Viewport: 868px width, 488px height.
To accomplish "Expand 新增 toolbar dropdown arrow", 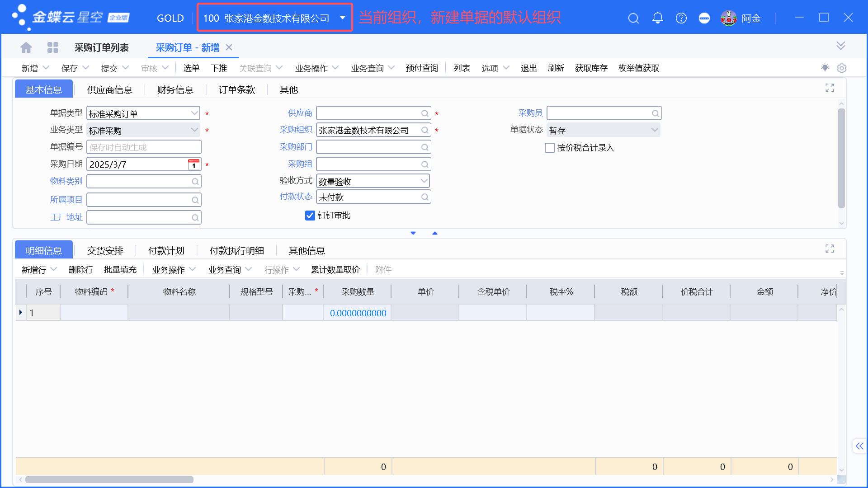I will [46, 68].
